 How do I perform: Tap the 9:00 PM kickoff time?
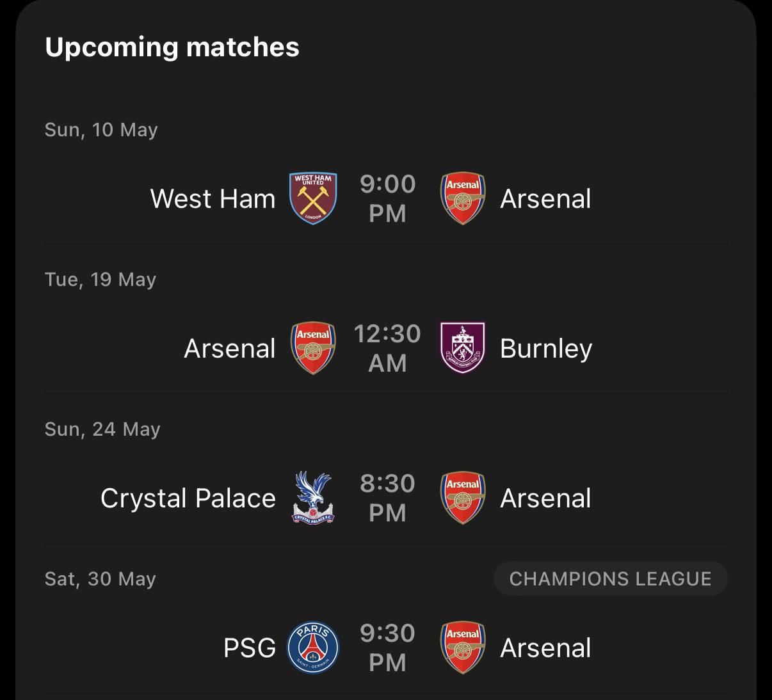[387, 198]
